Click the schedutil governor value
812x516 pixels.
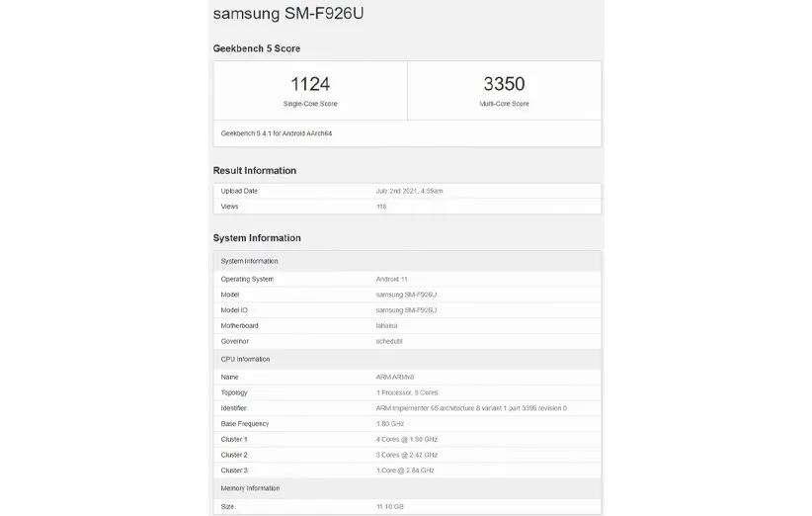coord(391,342)
